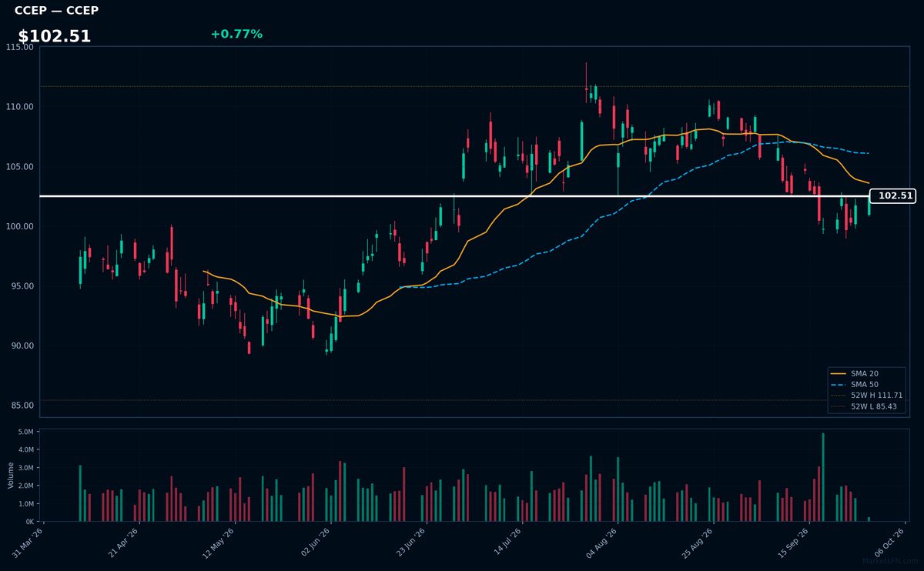Click the 06 Oct '26 date label
Image resolution: width=924 pixels, height=571 pixels.
[x=890, y=543]
